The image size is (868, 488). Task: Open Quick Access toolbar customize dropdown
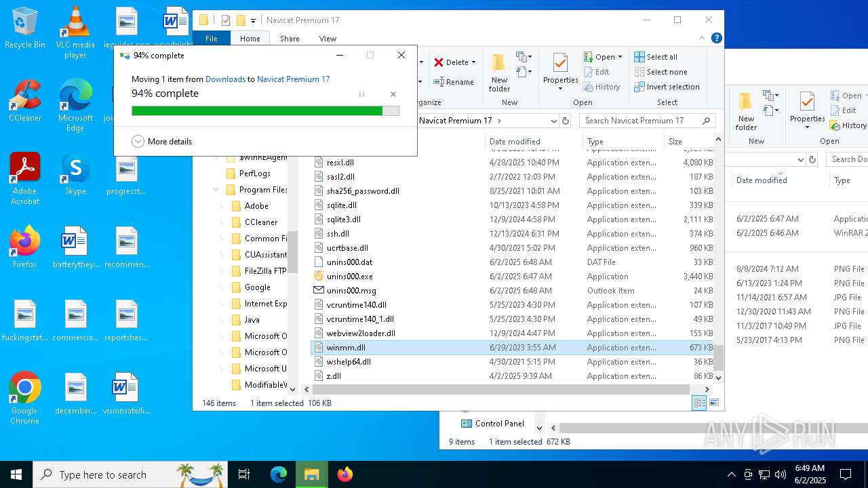pyautogui.click(x=253, y=21)
